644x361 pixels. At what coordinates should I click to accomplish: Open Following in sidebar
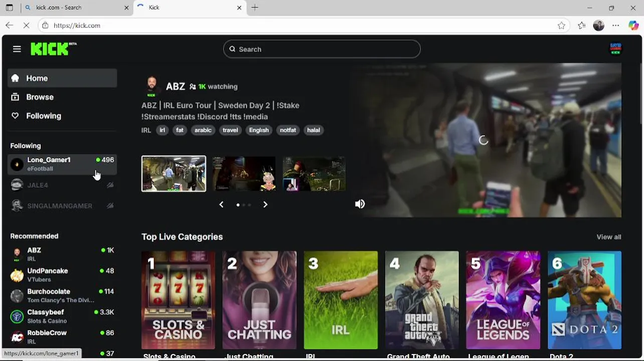point(62,116)
